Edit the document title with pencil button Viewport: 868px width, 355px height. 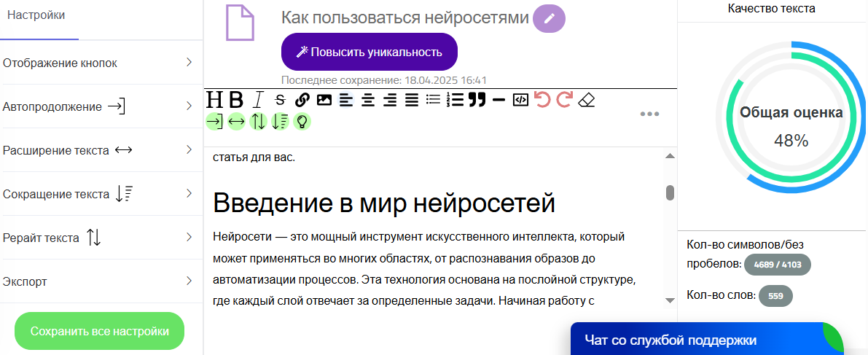pyautogui.click(x=549, y=18)
